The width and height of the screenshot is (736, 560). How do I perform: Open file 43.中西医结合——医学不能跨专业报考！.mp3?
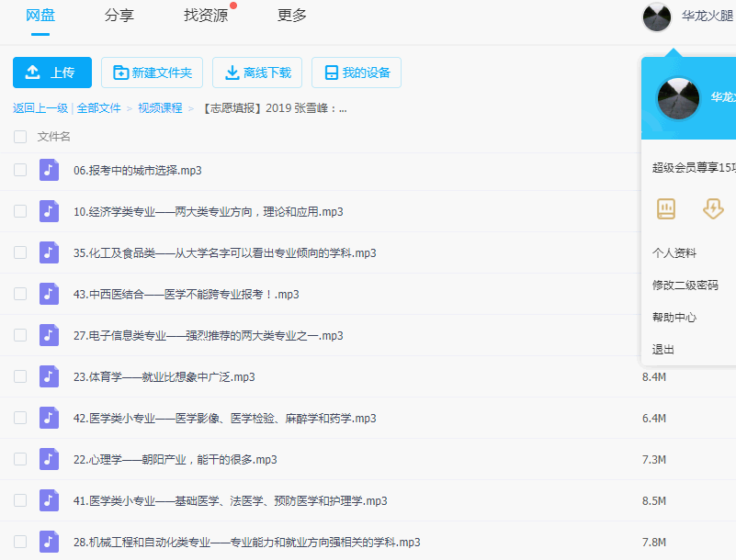187,294
